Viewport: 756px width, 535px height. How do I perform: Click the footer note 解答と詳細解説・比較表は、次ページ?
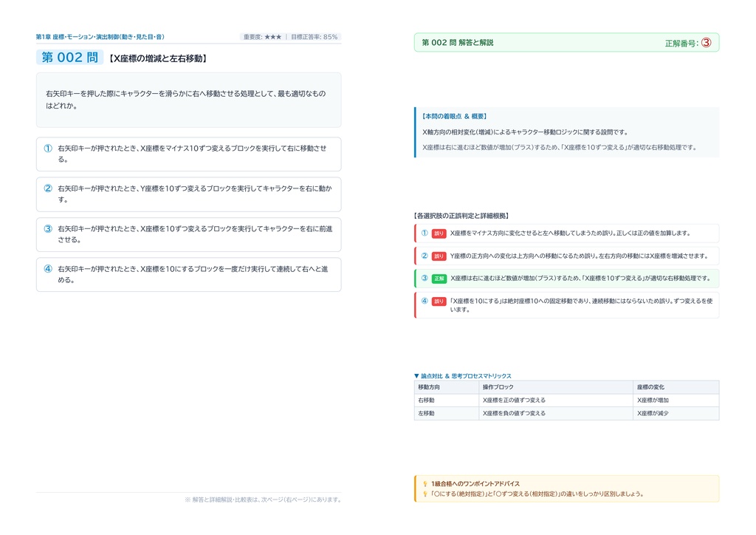(x=263, y=500)
